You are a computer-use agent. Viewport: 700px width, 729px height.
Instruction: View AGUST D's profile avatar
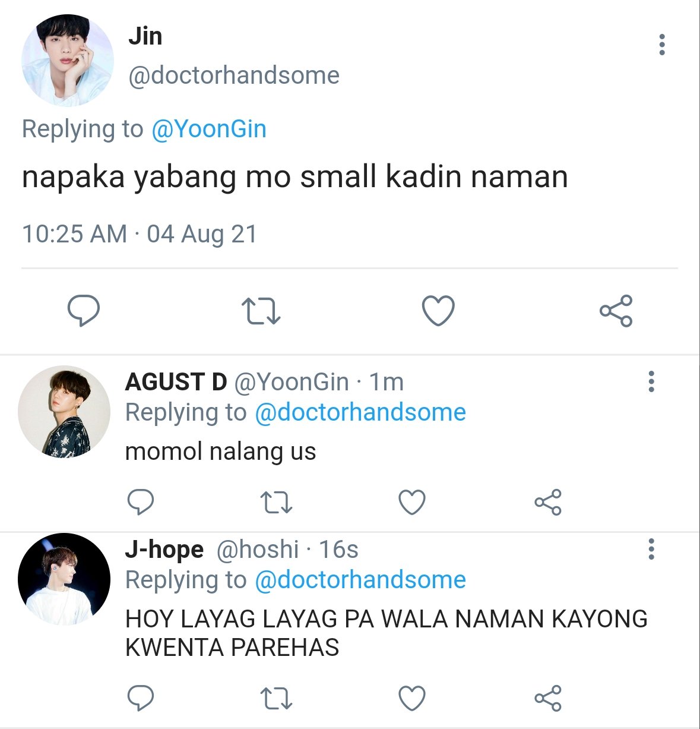click(64, 412)
